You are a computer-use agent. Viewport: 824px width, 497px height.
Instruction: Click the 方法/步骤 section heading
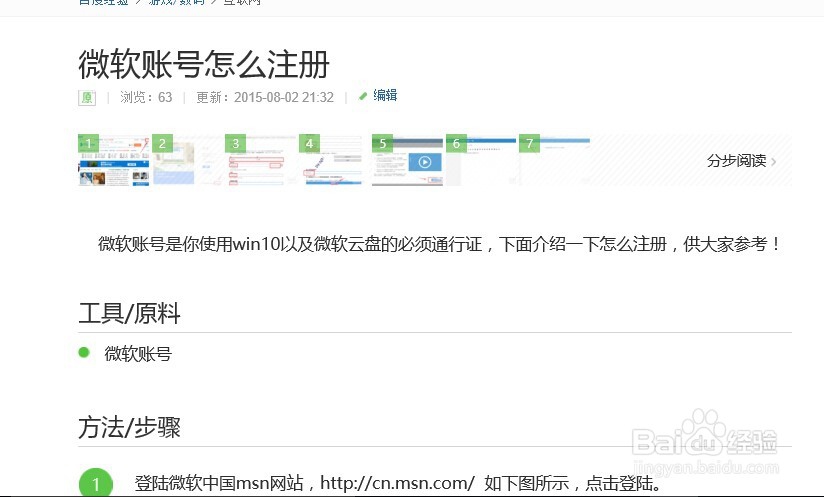pyautogui.click(x=129, y=427)
